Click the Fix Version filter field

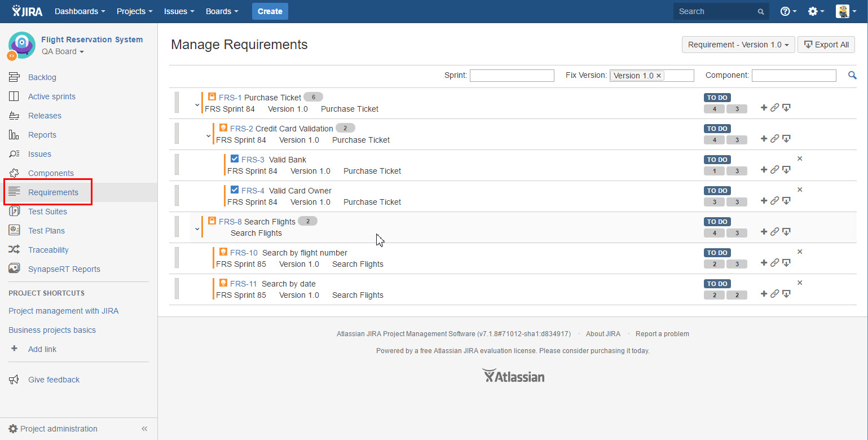coord(652,76)
